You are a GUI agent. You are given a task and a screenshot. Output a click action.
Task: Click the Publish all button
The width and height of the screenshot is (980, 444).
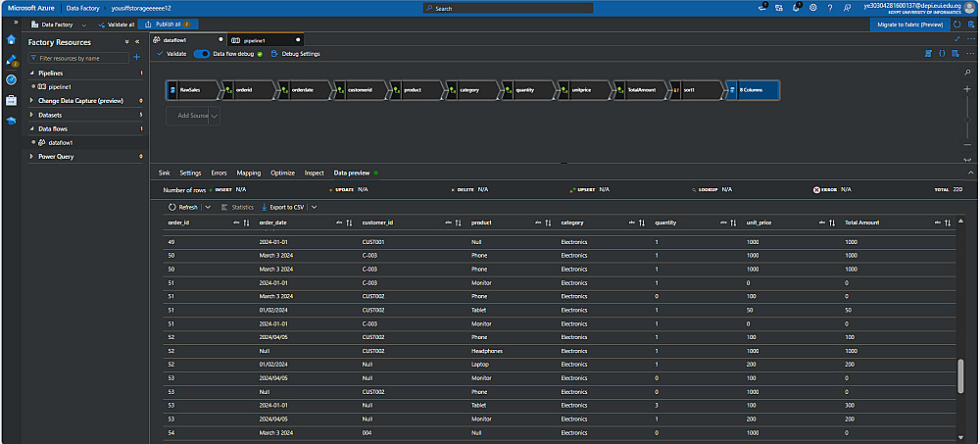click(169, 25)
